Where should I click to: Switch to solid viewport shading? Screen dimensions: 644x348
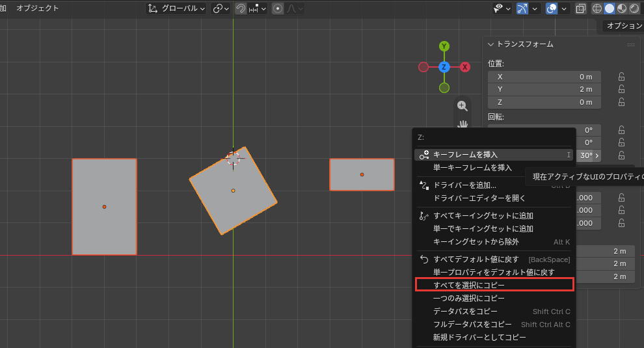[610, 8]
